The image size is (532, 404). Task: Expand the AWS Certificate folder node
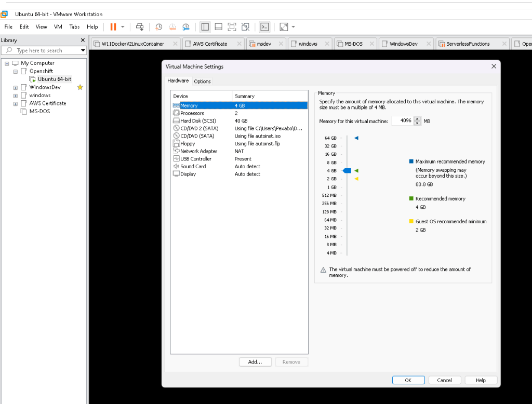point(15,104)
